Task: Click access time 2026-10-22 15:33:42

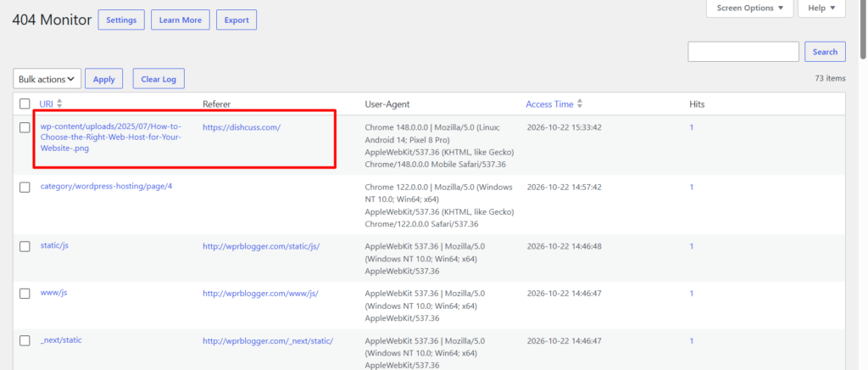Action: [x=564, y=126]
